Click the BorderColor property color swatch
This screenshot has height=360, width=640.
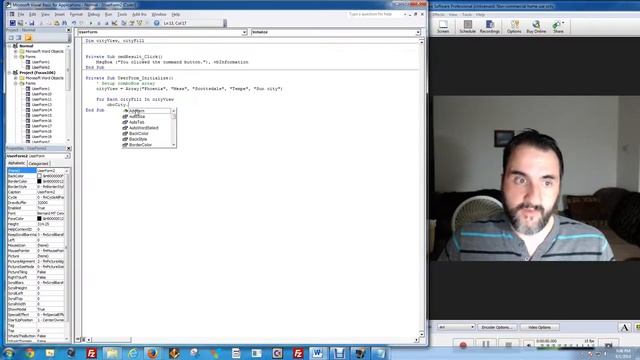coord(40,181)
